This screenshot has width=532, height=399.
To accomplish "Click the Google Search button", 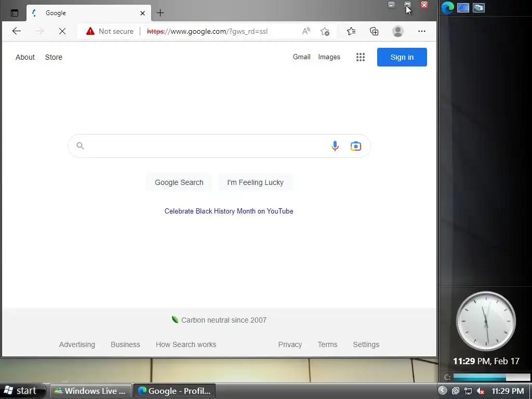I will [179, 182].
